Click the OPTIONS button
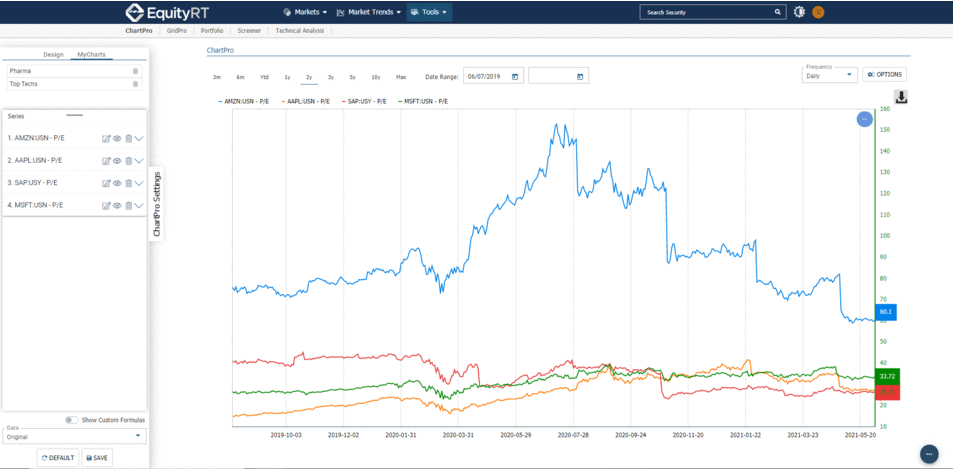This screenshot has height=470, width=953. [884, 75]
